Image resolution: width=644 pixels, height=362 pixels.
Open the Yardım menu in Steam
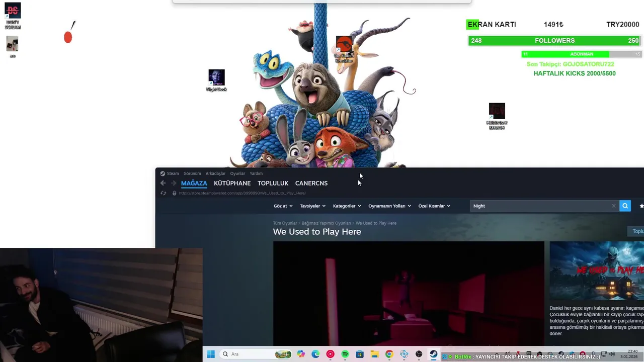[x=256, y=173]
